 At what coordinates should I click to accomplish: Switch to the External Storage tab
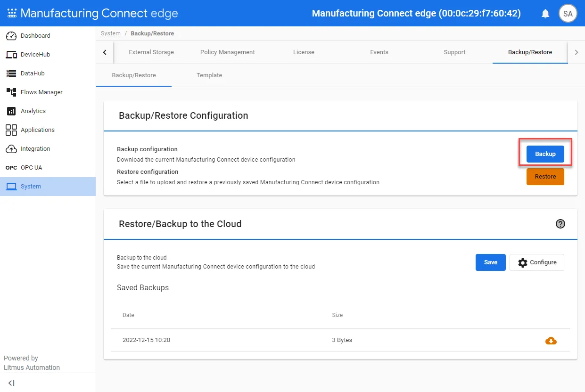click(151, 52)
